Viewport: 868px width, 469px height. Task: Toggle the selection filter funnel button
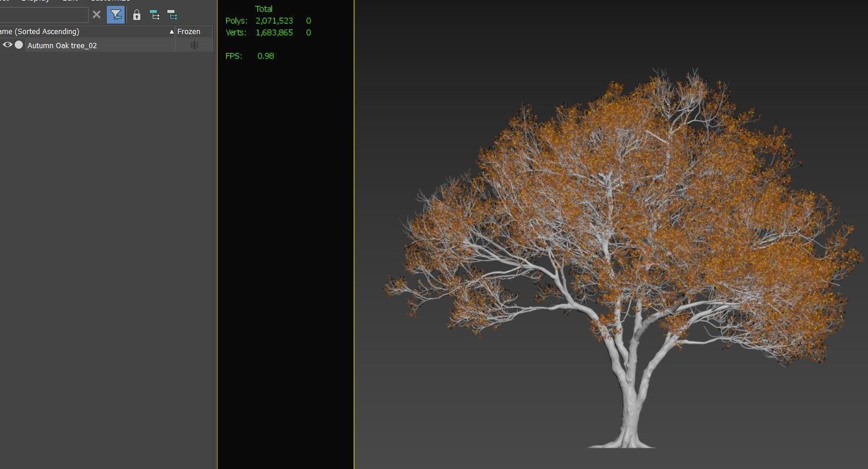116,15
